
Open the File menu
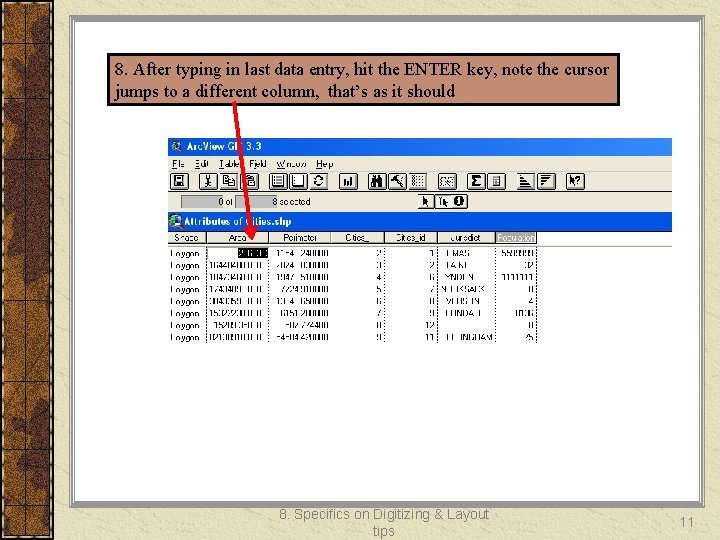coord(178,164)
